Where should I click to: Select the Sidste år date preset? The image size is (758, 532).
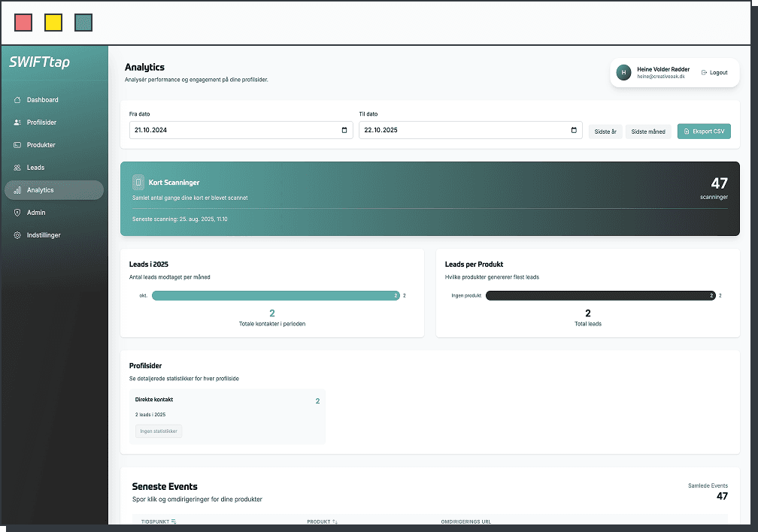click(x=605, y=131)
